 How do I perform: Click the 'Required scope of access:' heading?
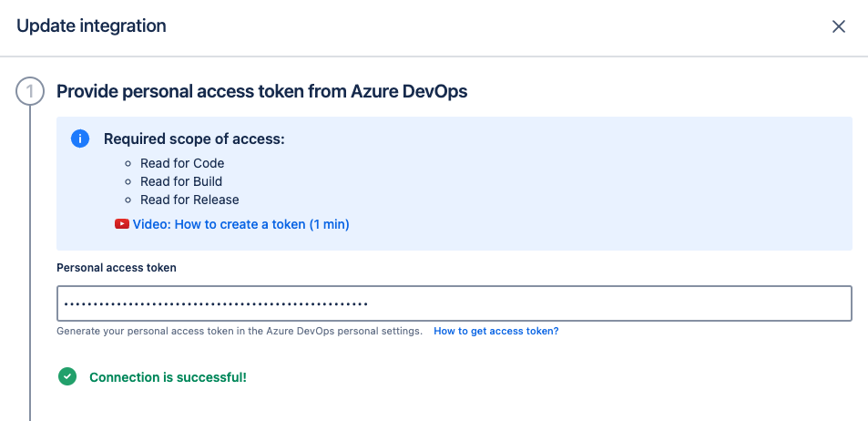tap(194, 139)
